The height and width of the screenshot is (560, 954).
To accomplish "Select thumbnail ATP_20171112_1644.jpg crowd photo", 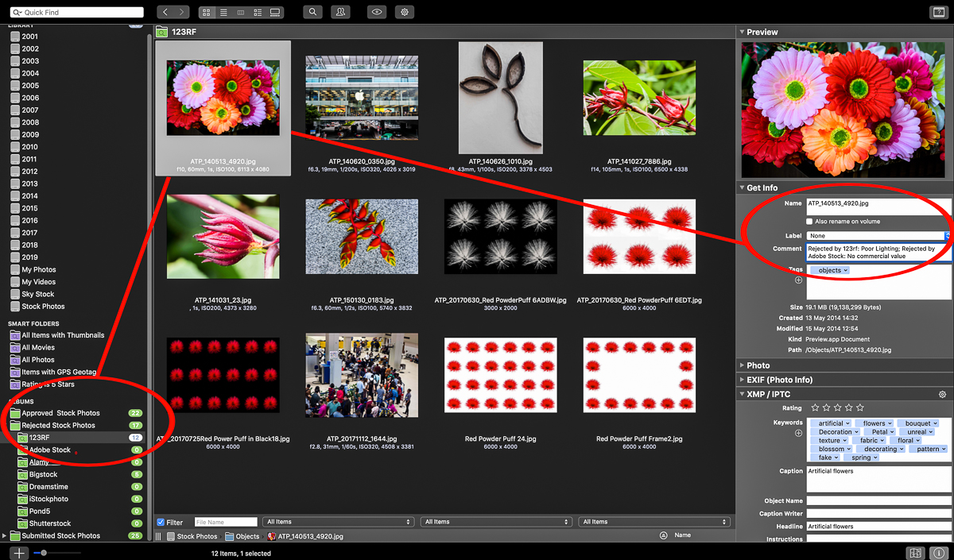I will (362, 375).
